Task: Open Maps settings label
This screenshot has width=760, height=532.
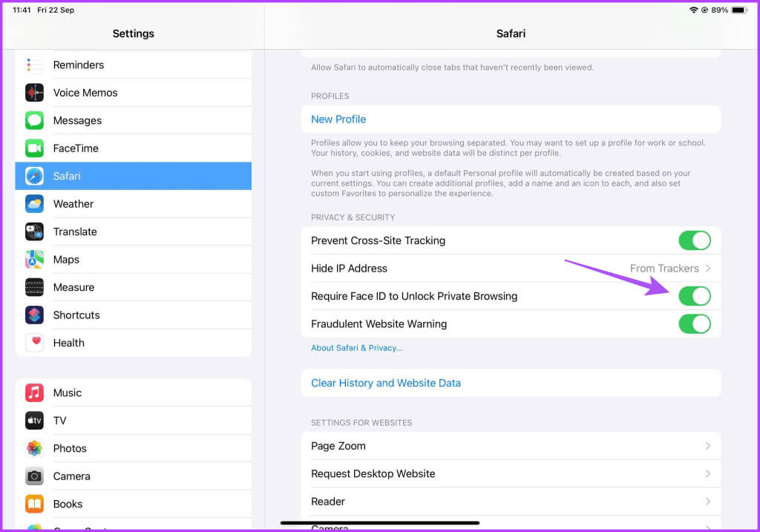Action: click(66, 260)
